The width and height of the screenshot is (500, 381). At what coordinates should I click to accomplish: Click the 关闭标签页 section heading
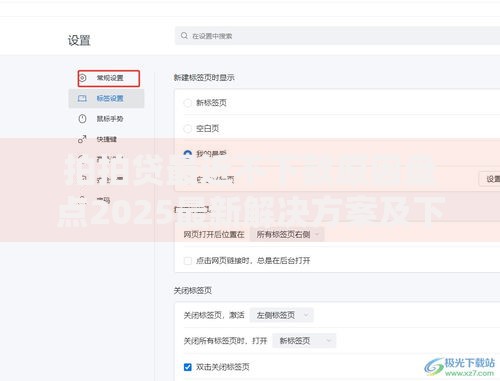point(193,290)
